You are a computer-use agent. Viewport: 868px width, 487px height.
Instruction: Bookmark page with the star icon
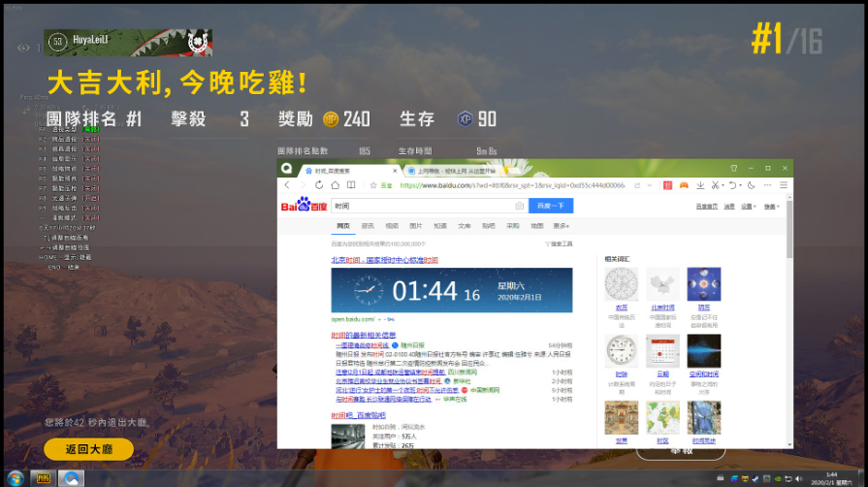click(371, 184)
